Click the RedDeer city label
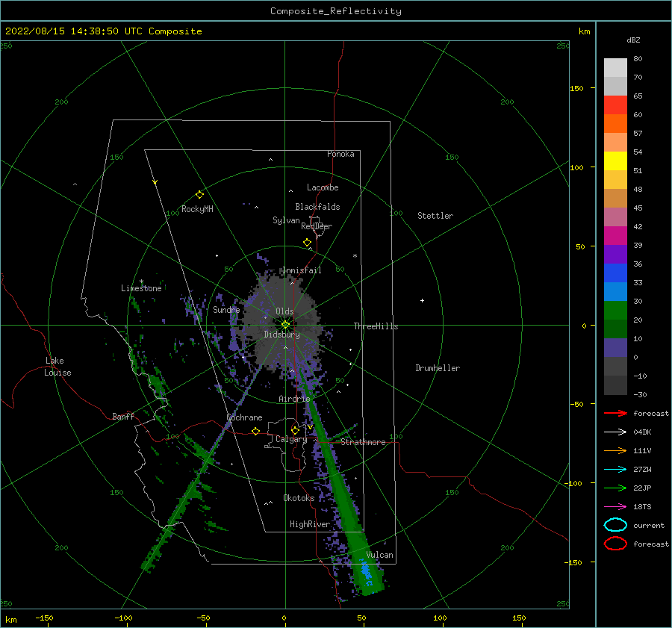Screen dimensions: 672x628 (x=317, y=226)
